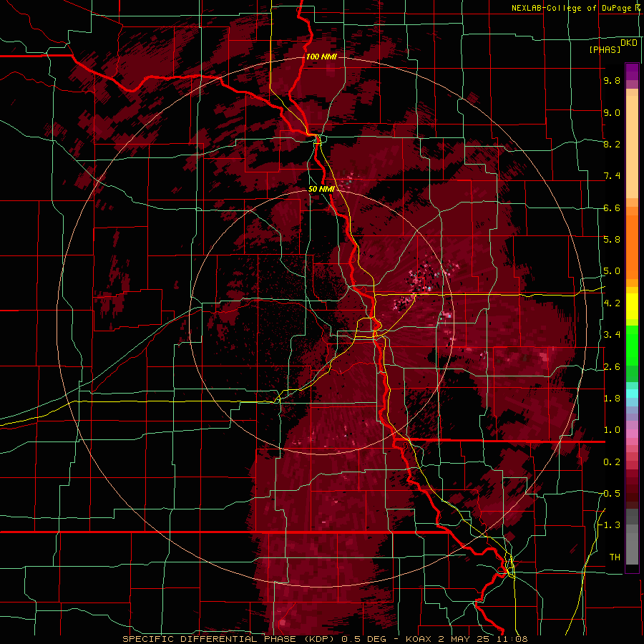
Task: Click the 7.4 scale value
Action: pos(612,176)
